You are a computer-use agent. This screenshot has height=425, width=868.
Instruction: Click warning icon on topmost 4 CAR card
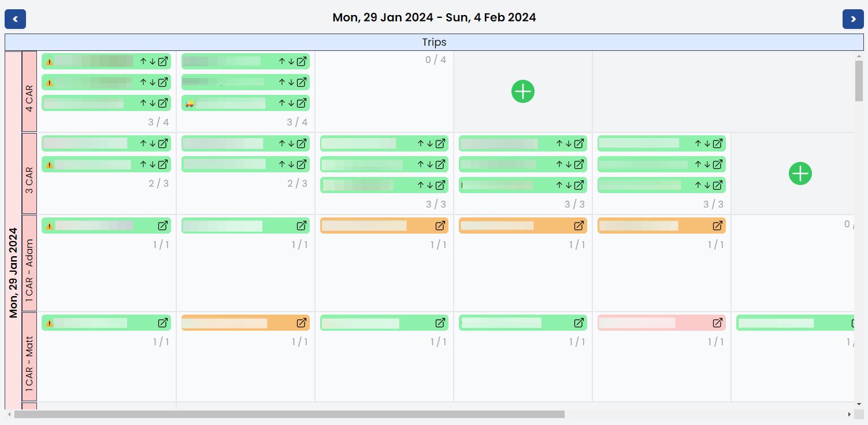pyautogui.click(x=49, y=62)
